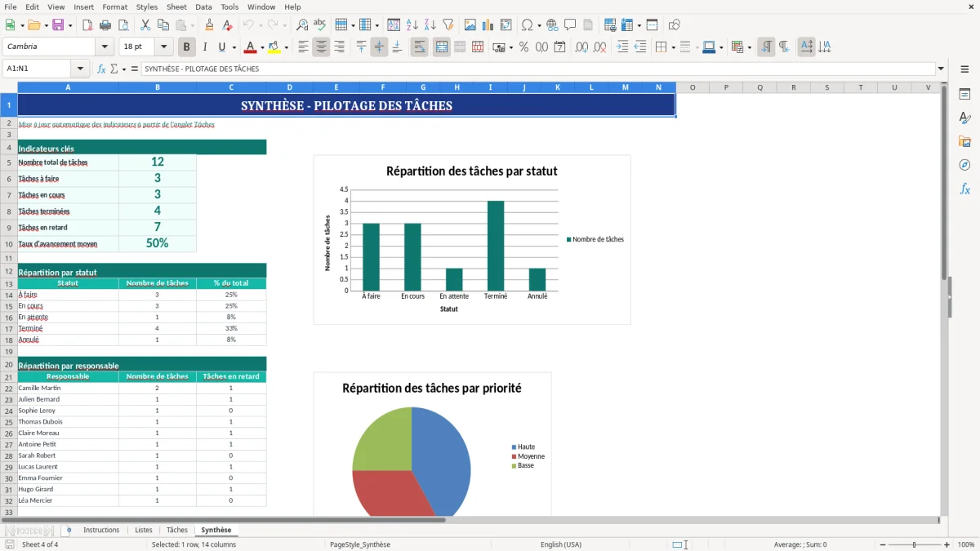Open the Format menu
Viewport: 980px width, 551px height.
(x=114, y=7)
